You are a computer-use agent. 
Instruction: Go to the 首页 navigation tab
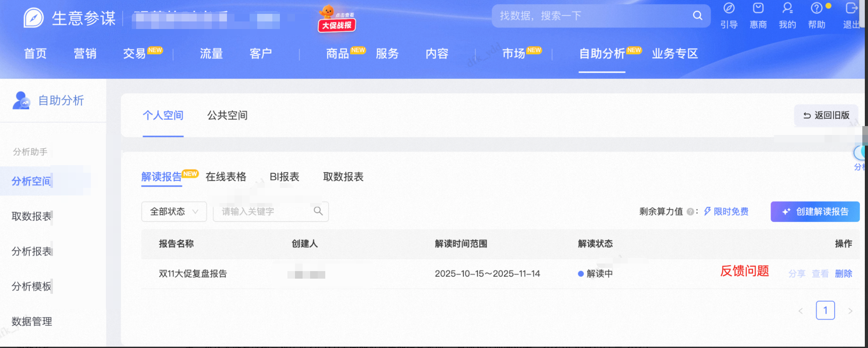click(35, 54)
